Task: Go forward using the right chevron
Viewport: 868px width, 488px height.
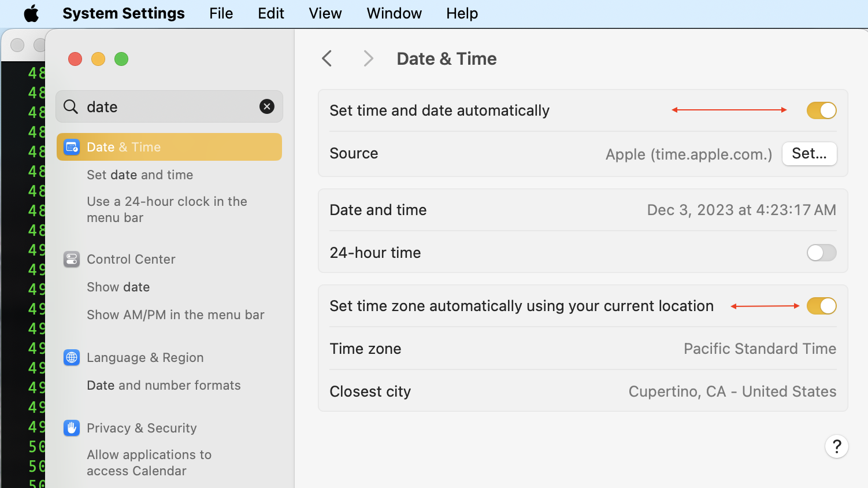Action: (368, 58)
